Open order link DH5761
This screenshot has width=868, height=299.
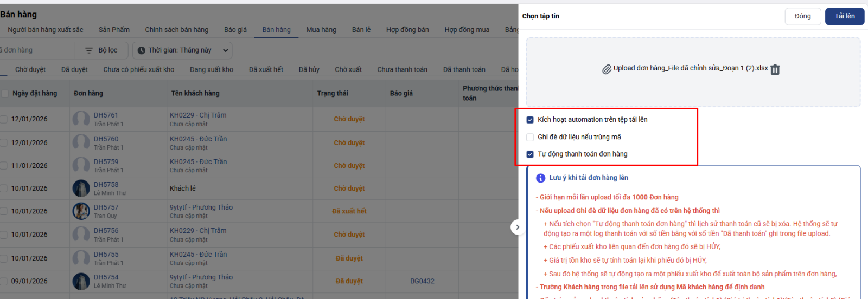(106, 115)
